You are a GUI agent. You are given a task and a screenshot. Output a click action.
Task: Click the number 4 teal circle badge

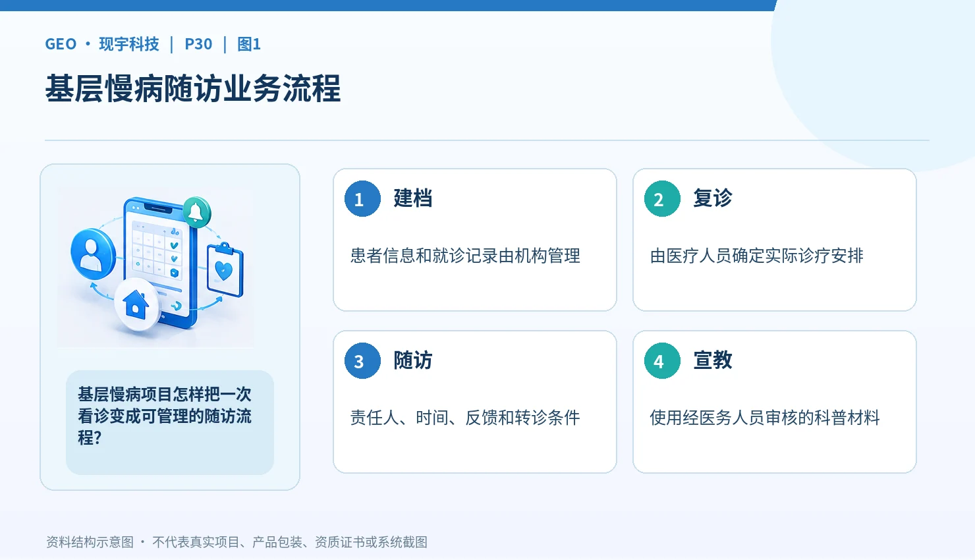662,361
